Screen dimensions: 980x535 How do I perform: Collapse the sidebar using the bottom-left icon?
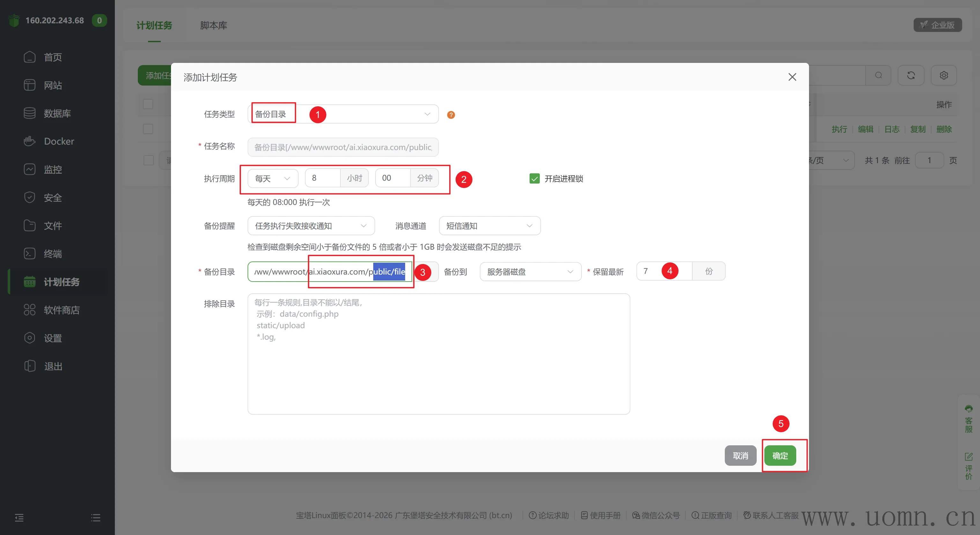point(19,517)
